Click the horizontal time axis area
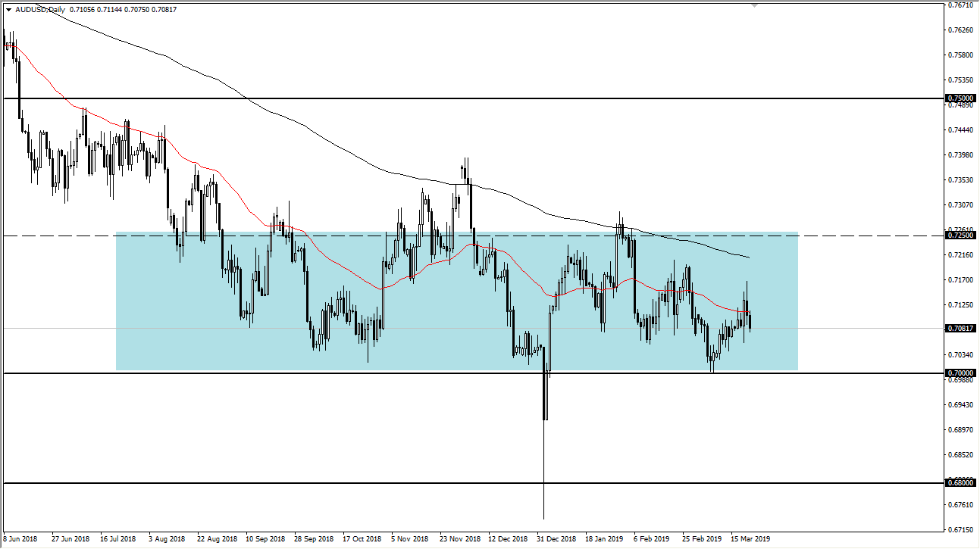 (x=455, y=540)
